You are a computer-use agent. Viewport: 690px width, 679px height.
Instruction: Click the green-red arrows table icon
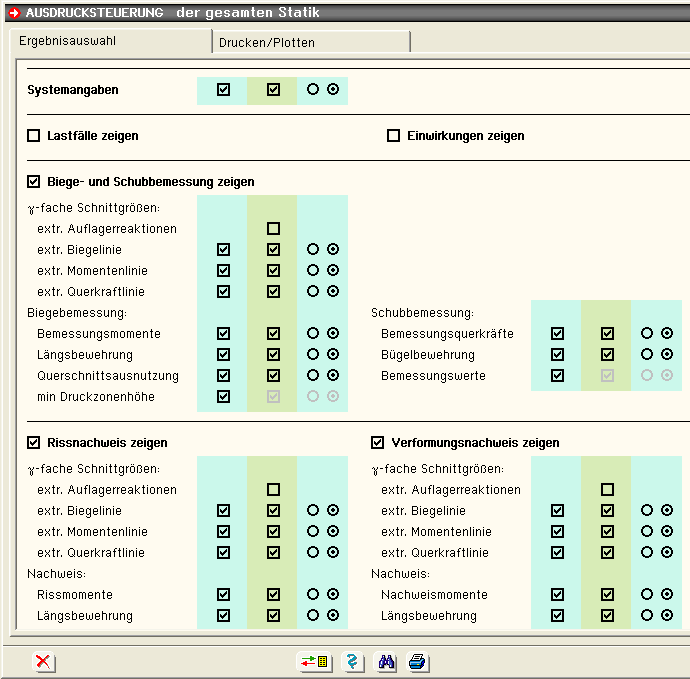click(313, 661)
